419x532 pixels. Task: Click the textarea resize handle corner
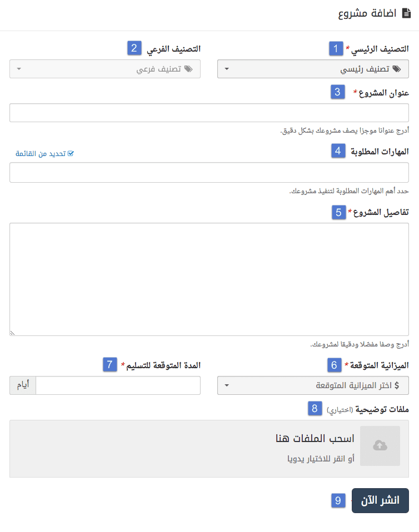[12, 333]
